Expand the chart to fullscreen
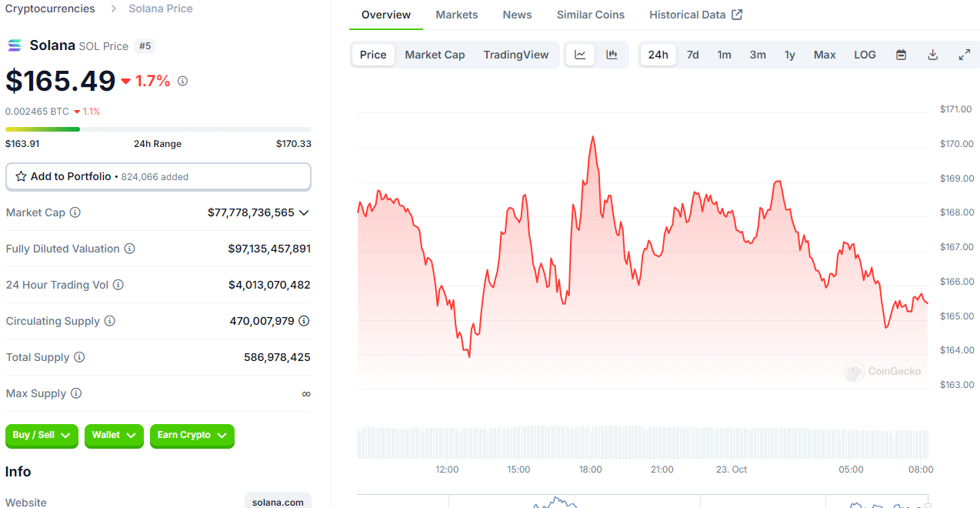This screenshot has height=508, width=980. [x=965, y=55]
